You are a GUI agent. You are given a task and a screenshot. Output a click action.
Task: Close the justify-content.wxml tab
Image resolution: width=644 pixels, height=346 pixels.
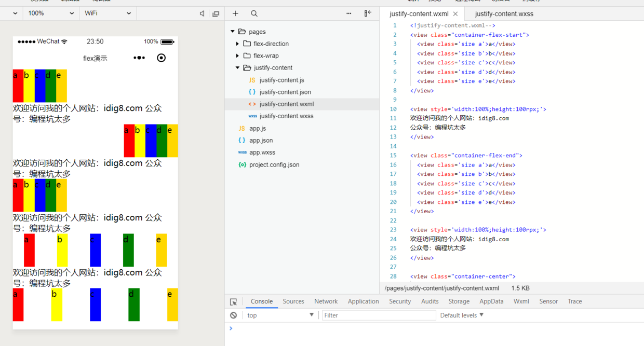pos(455,14)
